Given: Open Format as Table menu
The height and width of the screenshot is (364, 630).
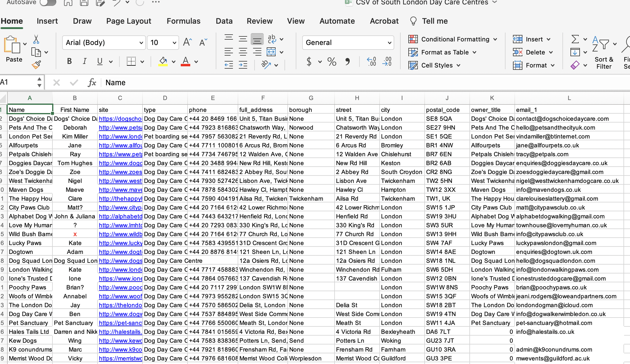Looking at the screenshot, I should point(442,52).
